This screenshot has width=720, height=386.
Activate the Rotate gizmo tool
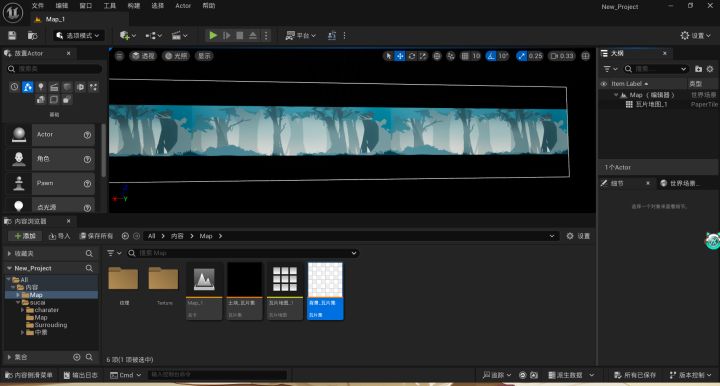coord(411,56)
